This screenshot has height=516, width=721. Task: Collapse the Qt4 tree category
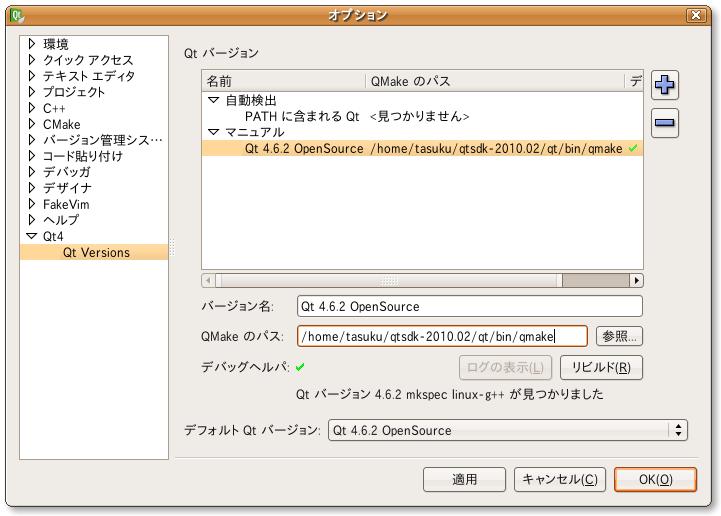coord(32,236)
